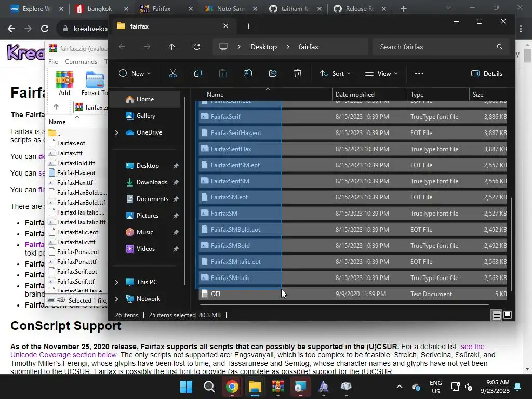Switch to the Noto Sans Chrome tab
The image size is (532, 399).
click(x=231, y=8)
